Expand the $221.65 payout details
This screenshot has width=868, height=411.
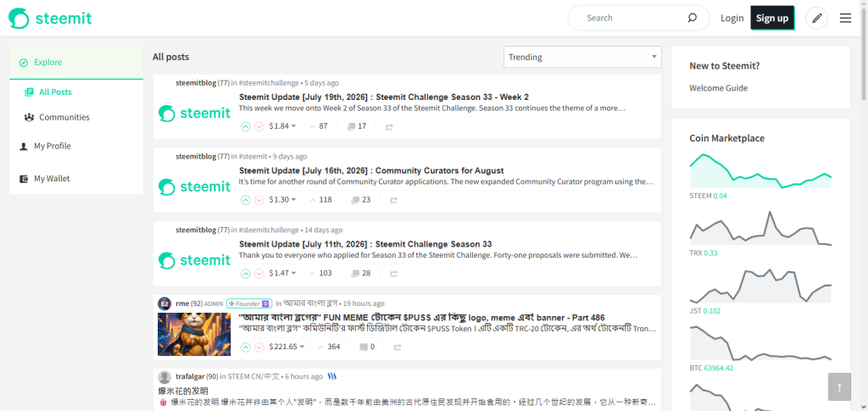287,347
